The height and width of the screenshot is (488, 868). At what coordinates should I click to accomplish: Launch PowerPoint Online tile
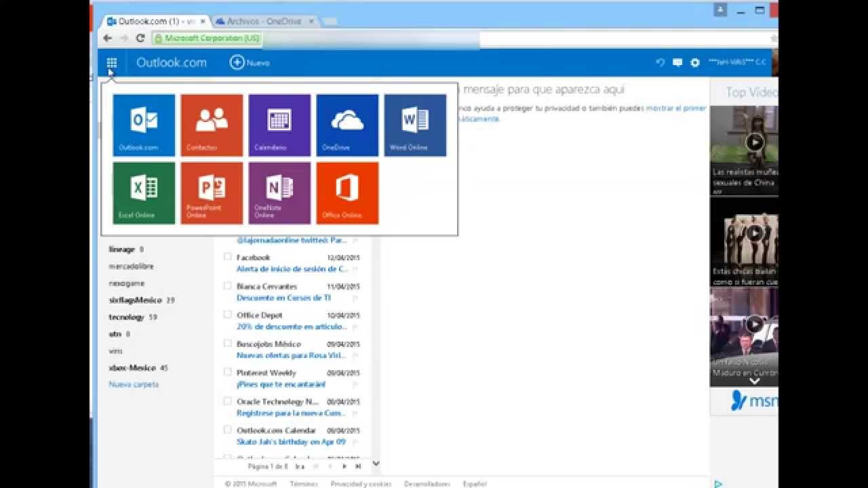pos(212,192)
